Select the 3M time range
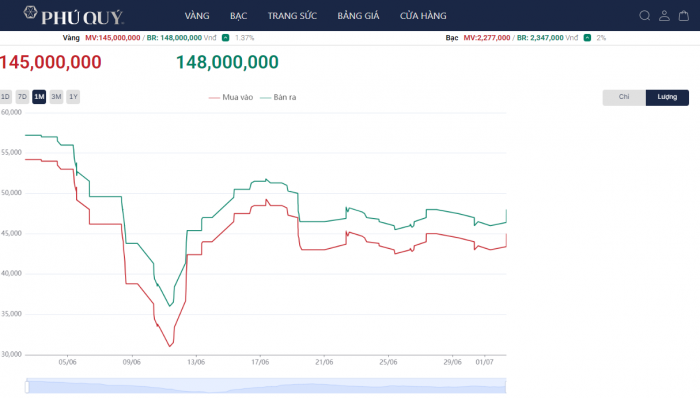Screen dimensions: 700x398 click(56, 97)
